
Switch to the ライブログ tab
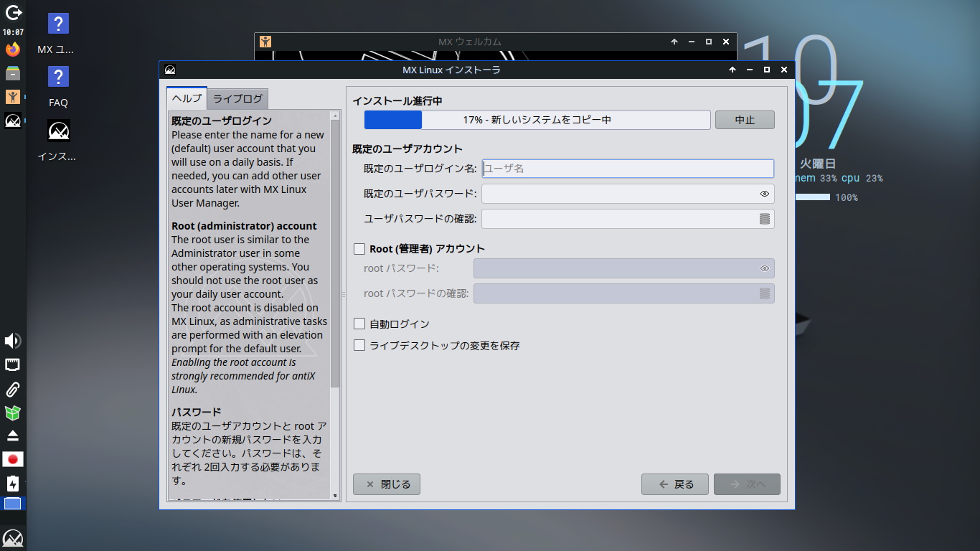coord(238,99)
